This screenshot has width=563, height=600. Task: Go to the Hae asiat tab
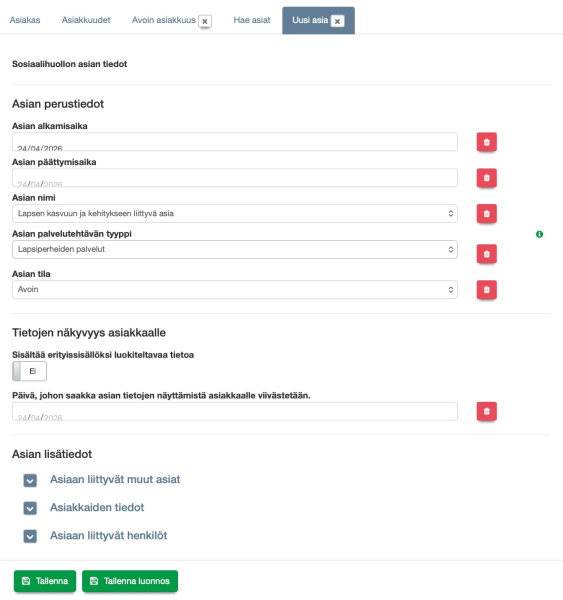pos(252,20)
